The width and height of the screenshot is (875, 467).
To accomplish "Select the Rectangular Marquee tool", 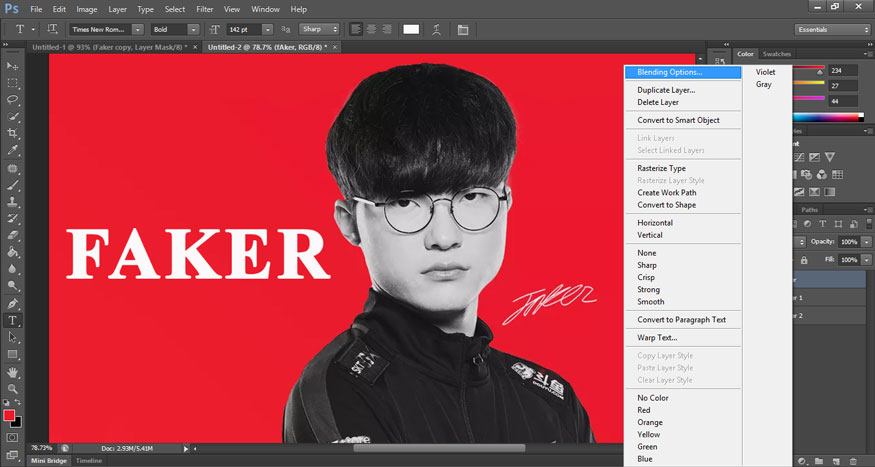I will (12, 83).
